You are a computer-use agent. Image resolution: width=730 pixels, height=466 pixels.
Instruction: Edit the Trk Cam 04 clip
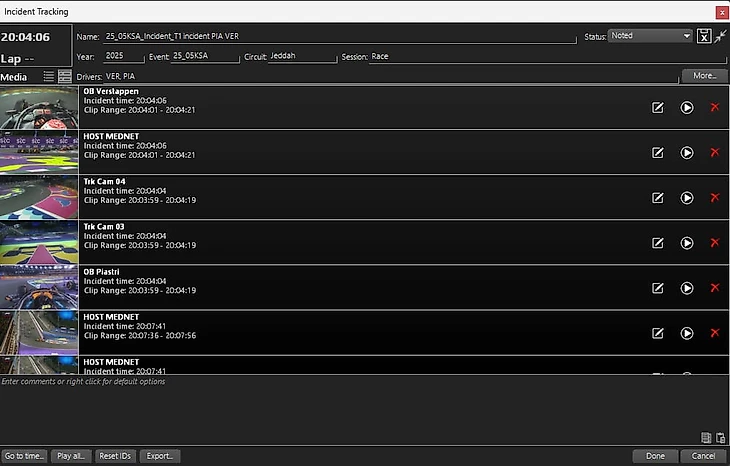[x=657, y=198]
